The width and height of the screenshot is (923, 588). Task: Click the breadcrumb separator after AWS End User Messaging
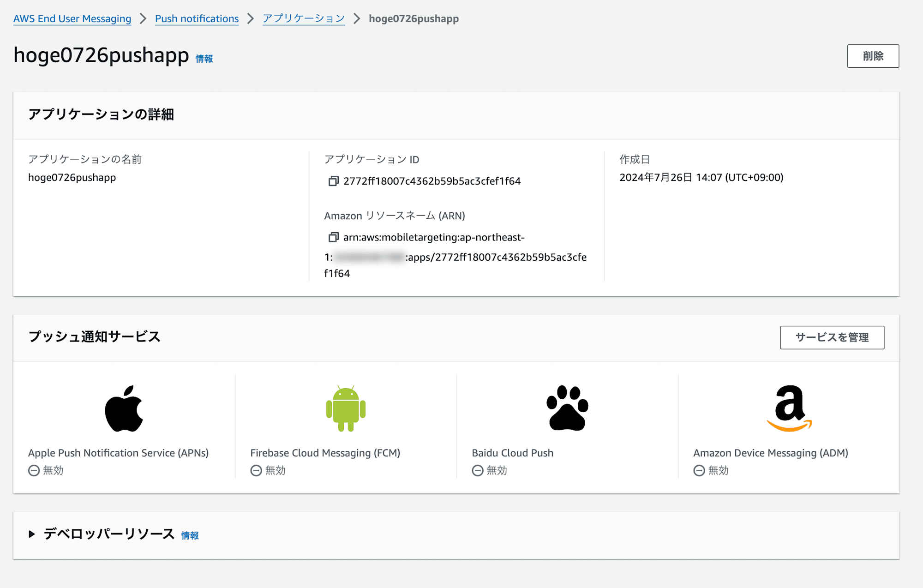coord(143,18)
